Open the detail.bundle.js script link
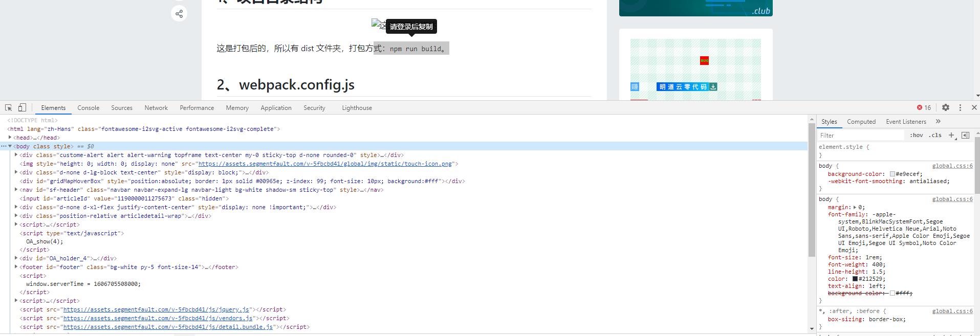This screenshot has height=336, width=980. point(168,327)
